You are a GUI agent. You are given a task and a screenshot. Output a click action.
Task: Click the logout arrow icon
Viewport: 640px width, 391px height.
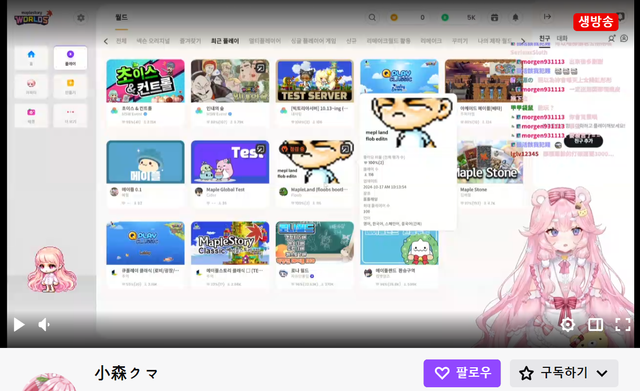tap(547, 17)
